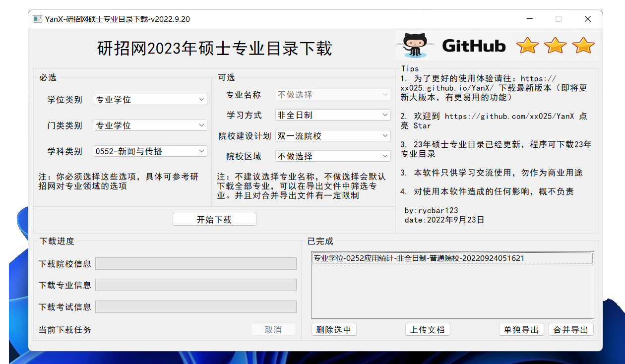Click the Tips group title
The width and height of the screenshot is (625, 364).
tap(410, 69)
